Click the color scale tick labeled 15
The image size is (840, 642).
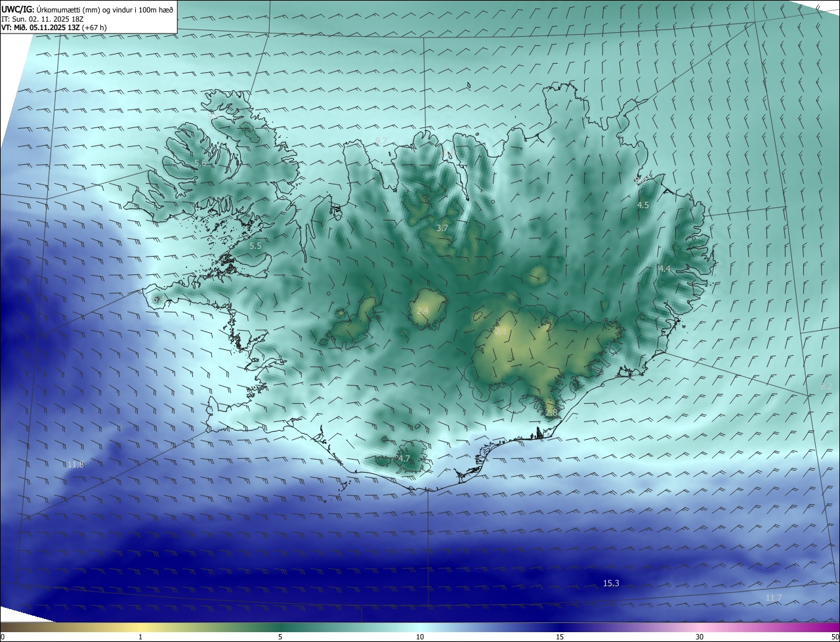pos(560,637)
